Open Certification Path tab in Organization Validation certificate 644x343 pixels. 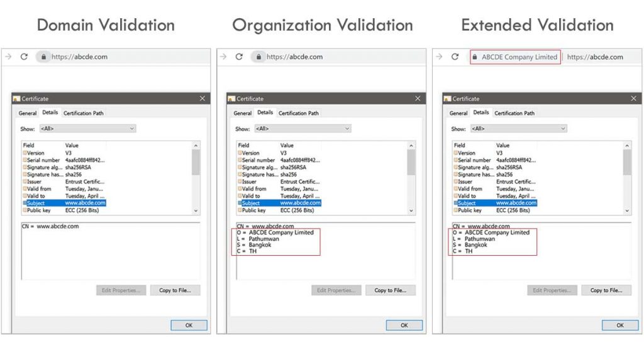pyautogui.click(x=299, y=113)
